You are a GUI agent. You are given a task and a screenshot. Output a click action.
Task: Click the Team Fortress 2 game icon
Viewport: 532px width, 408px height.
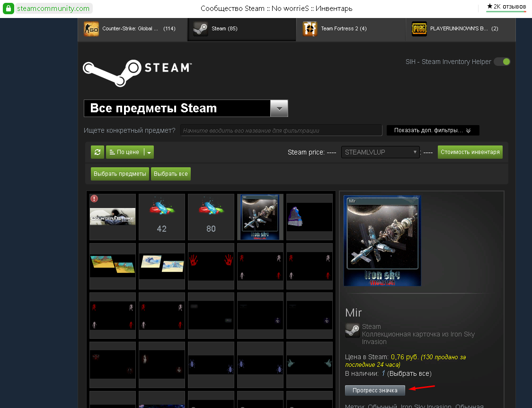click(x=310, y=29)
